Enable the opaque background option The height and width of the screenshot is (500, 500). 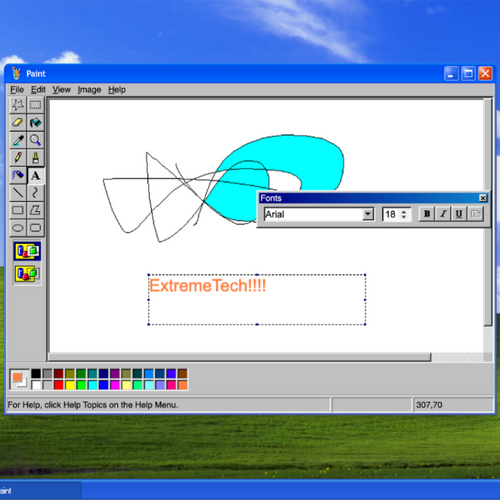click(x=27, y=251)
